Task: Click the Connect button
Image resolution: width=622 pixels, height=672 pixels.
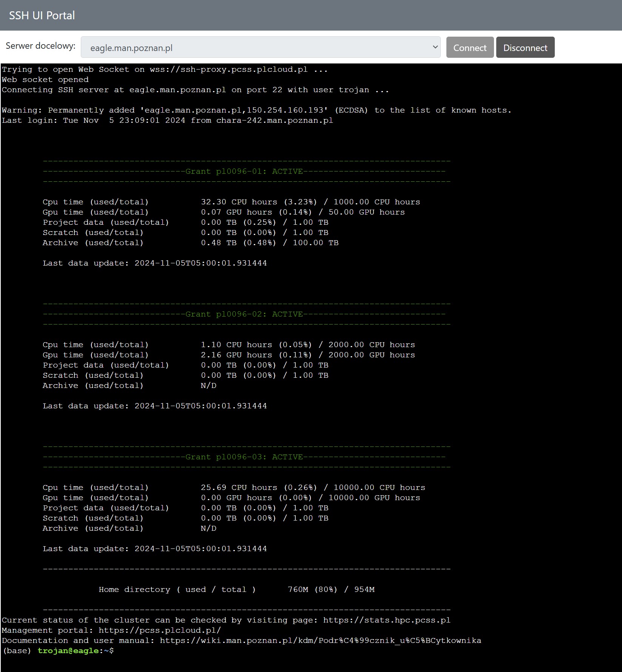Action: click(x=469, y=48)
